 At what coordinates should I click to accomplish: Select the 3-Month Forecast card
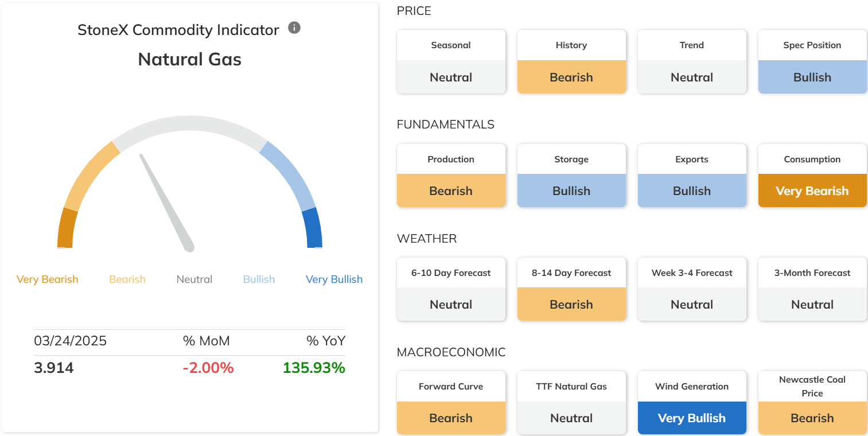[812, 289]
